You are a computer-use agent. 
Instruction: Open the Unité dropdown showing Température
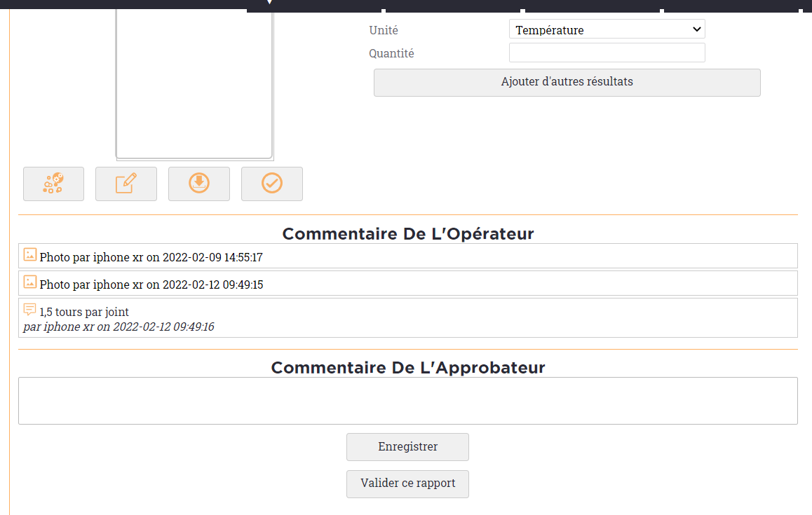click(x=607, y=29)
